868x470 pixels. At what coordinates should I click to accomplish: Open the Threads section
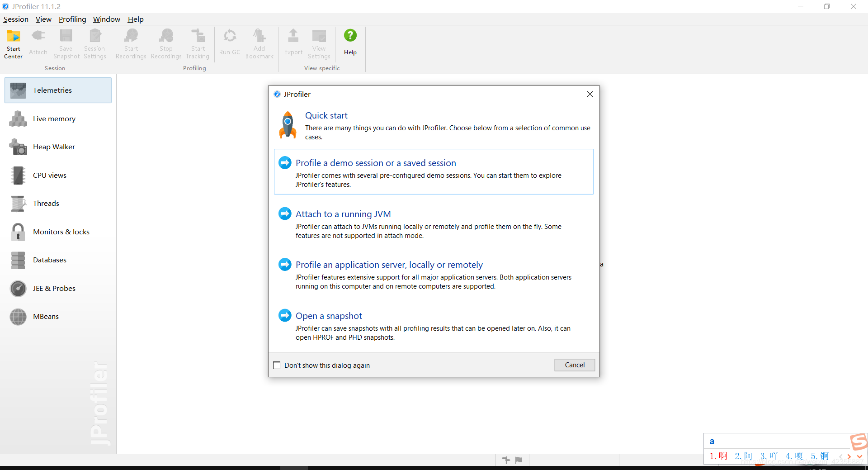click(x=58, y=203)
